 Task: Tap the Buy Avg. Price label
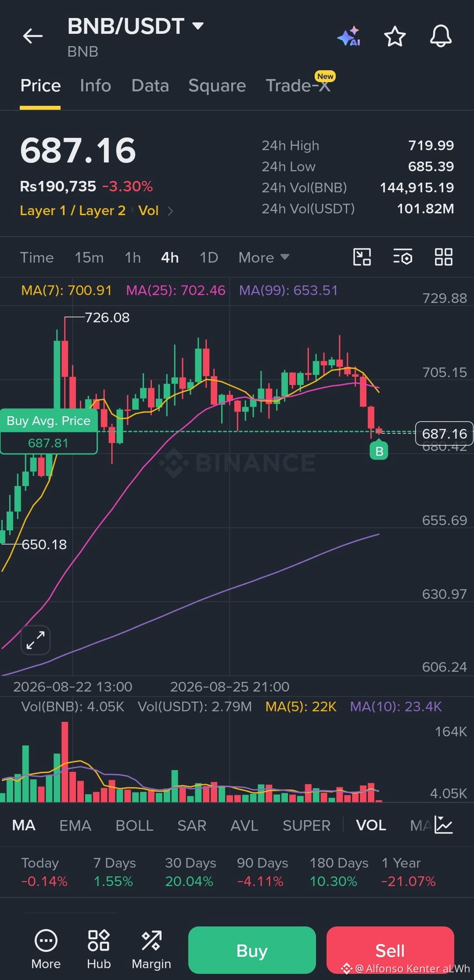[49, 421]
